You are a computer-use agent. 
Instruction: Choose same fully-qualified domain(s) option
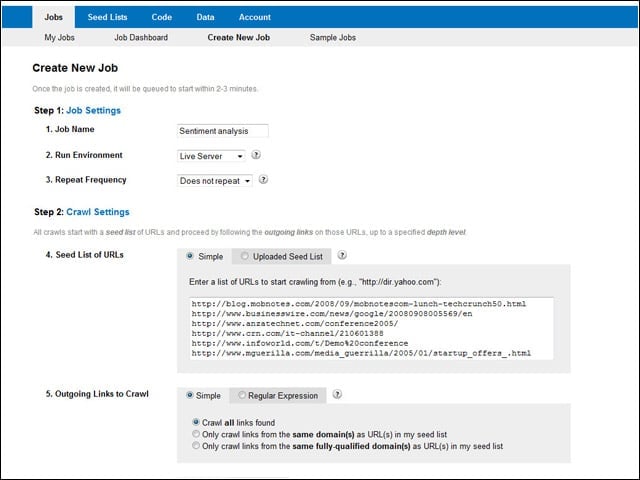(196, 446)
